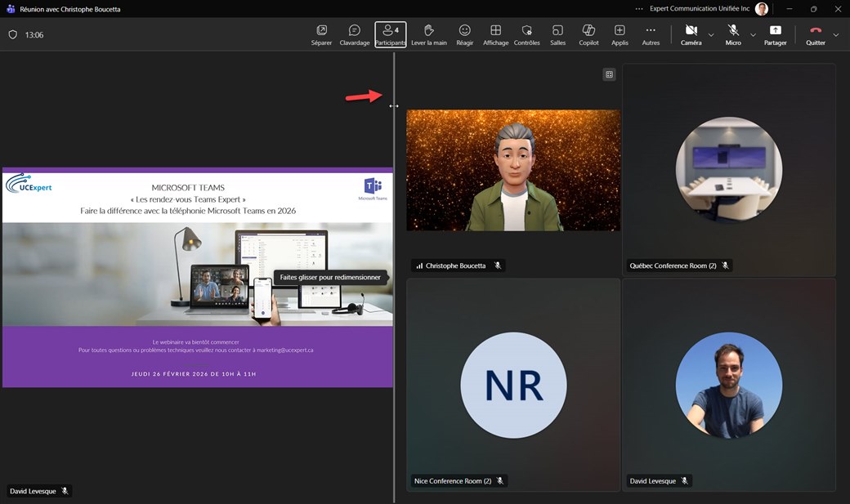Image resolution: width=850 pixels, height=504 pixels.
Task: Toggle the Caméra on or off
Action: click(691, 34)
